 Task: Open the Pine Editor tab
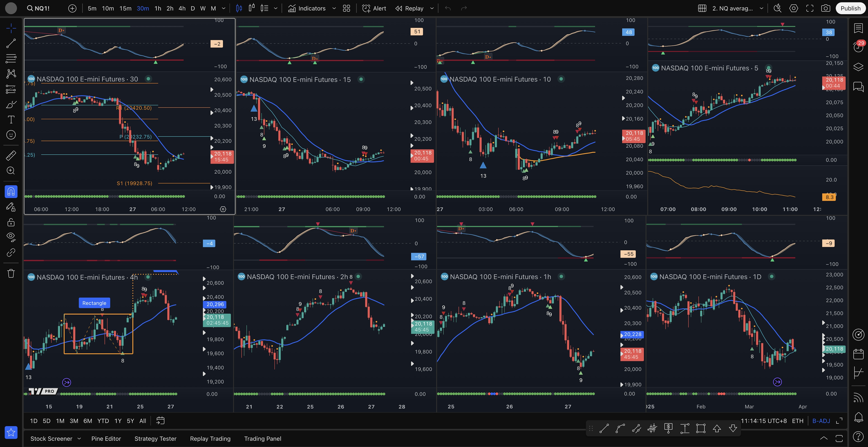pos(106,439)
